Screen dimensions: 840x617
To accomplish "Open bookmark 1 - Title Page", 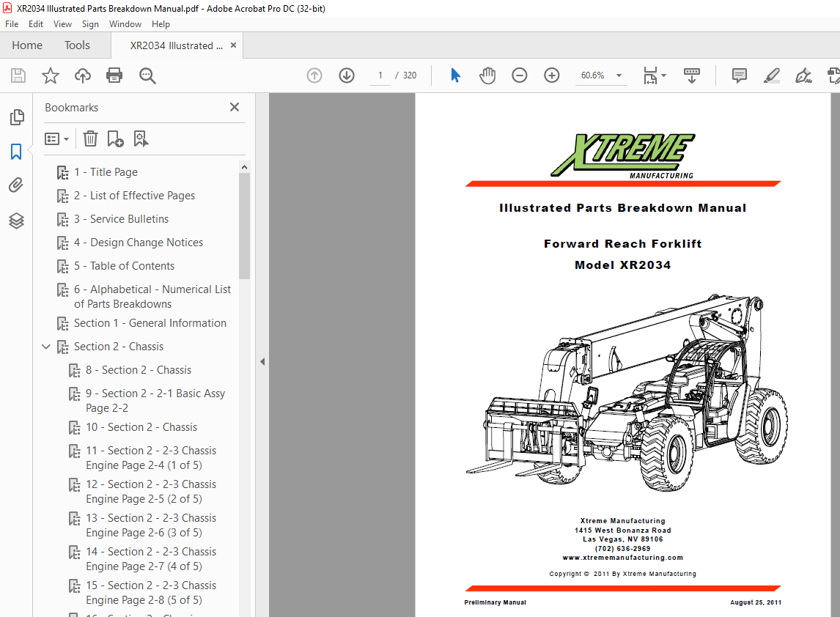I will [106, 172].
